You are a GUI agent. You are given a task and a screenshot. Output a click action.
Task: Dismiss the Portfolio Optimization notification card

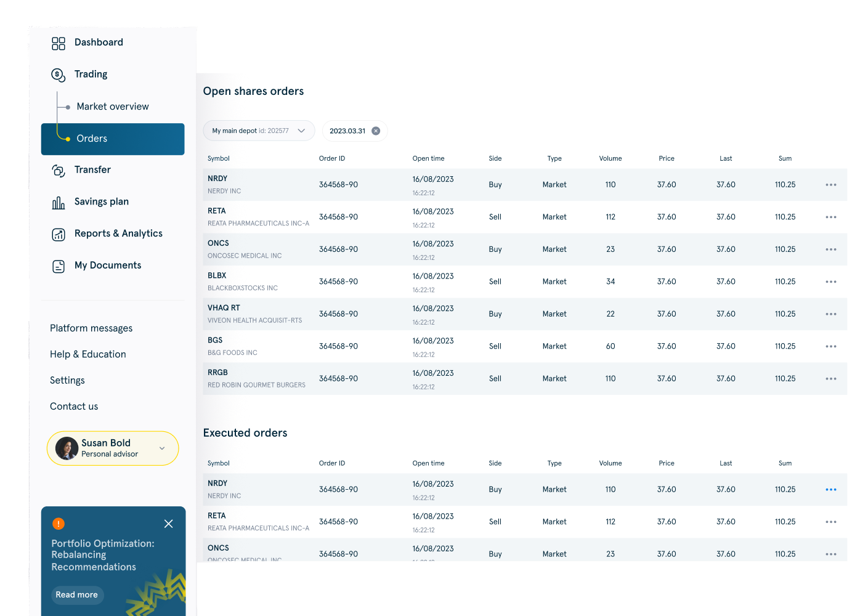tap(168, 524)
